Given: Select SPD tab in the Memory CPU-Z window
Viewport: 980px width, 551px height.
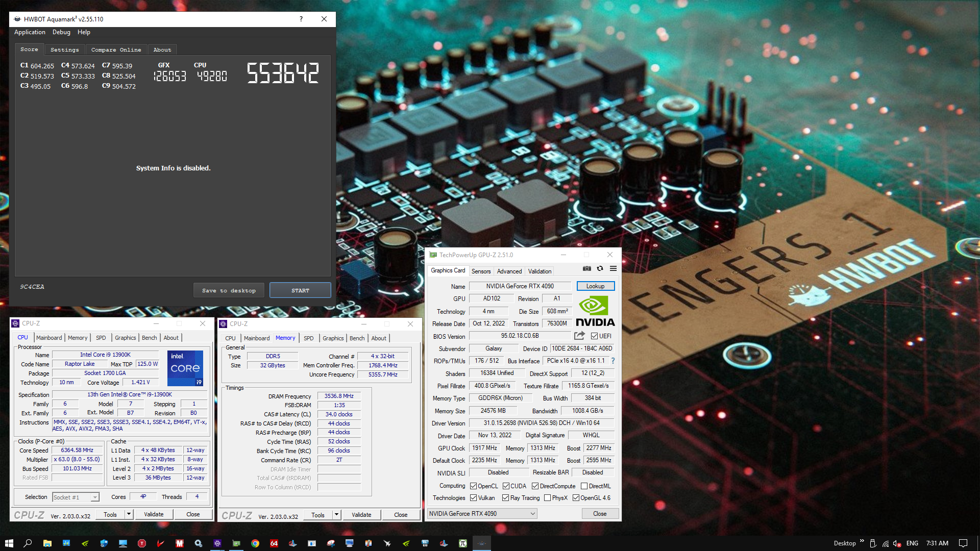Looking at the screenshot, I should (308, 338).
